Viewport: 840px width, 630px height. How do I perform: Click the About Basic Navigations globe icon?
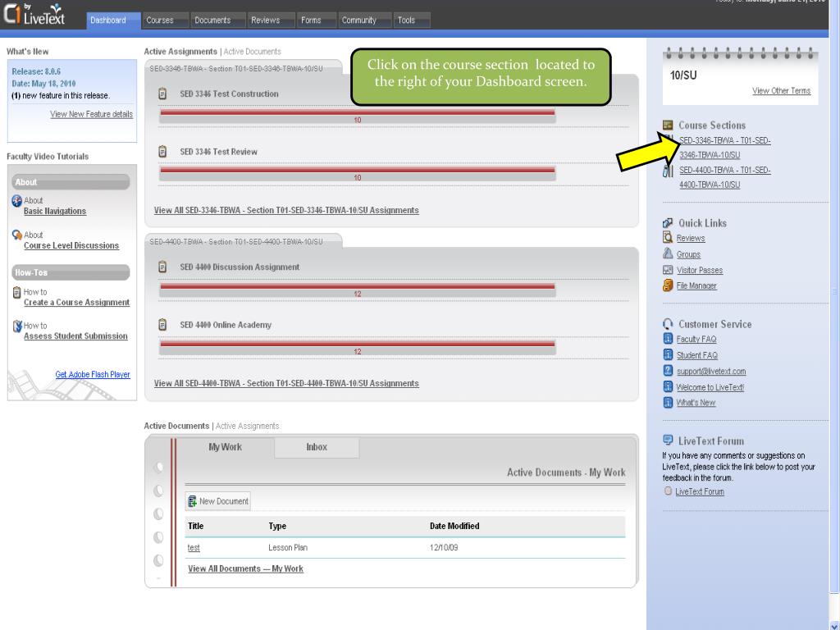point(16,201)
